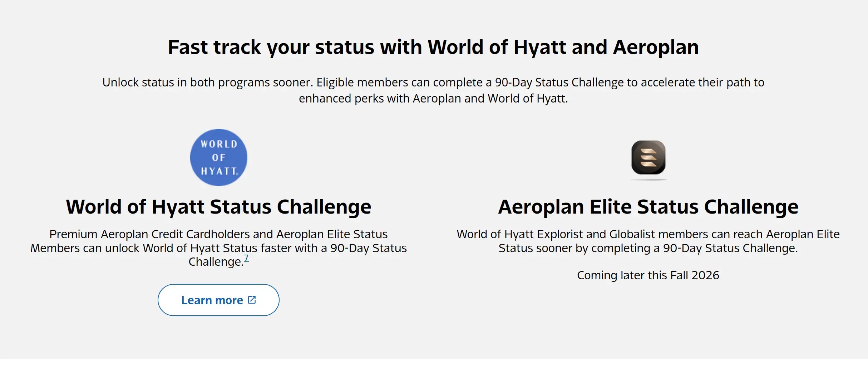Click the 'Coming later this Fall 2026' text
The width and height of the screenshot is (868, 390).
[x=648, y=275]
